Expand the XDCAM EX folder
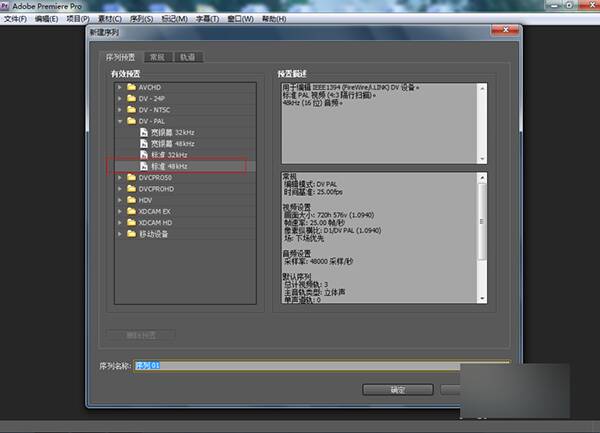The image size is (600, 433). (x=120, y=212)
